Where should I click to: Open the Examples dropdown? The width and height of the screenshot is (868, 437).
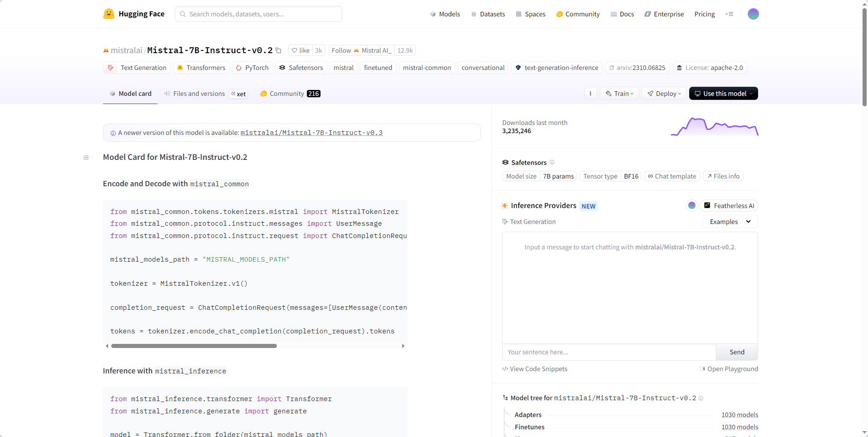730,222
